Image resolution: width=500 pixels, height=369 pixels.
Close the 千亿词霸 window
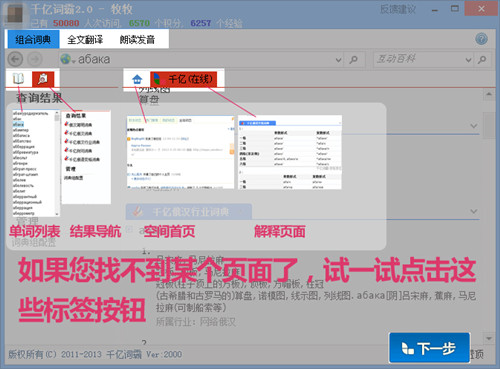point(481,9)
